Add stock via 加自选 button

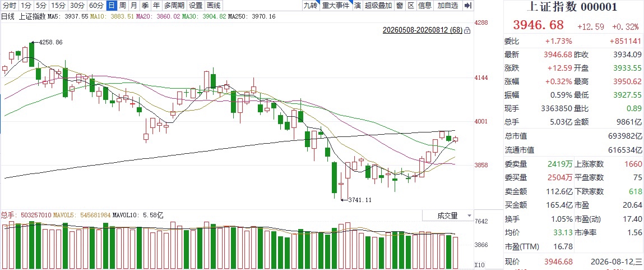tap(448, 6)
